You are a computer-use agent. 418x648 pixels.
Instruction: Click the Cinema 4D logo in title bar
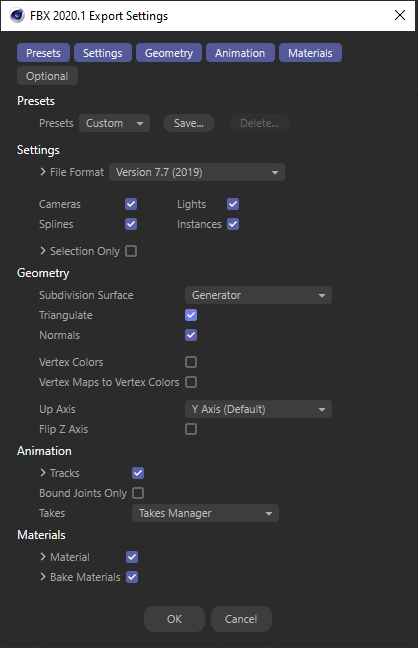point(17,16)
